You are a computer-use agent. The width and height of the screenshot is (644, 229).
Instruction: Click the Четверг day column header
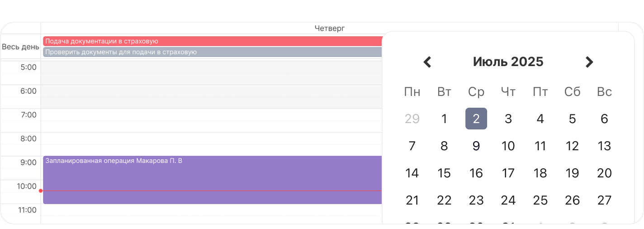pos(329,28)
